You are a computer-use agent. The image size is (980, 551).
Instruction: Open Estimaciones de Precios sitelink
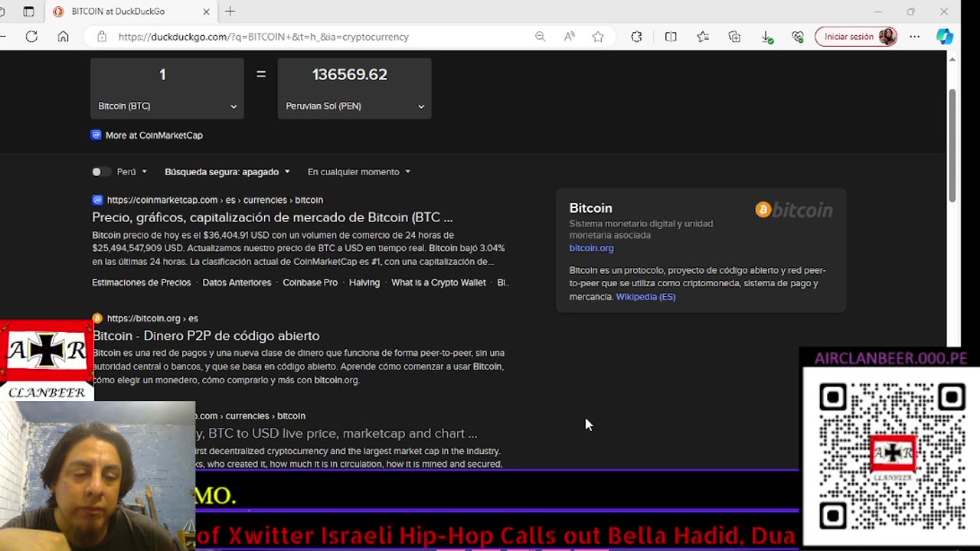point(142,282)
